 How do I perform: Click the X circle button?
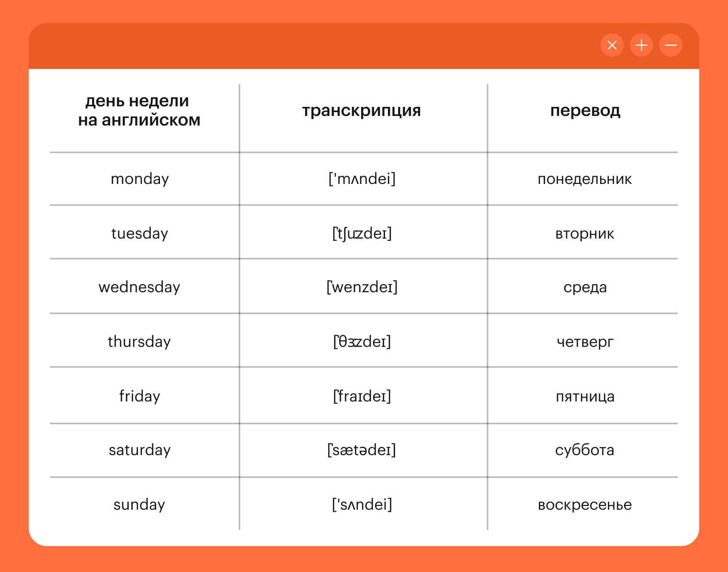click(612, 46)
